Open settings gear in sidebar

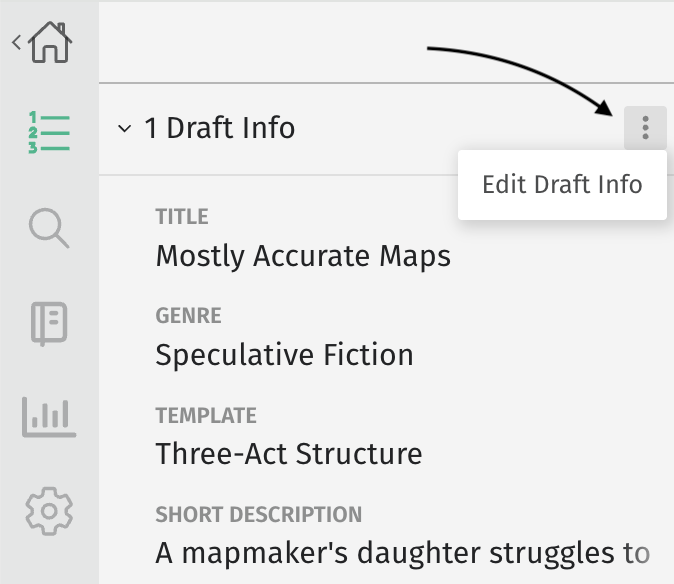pyautogui.click(x=49, y=511)
